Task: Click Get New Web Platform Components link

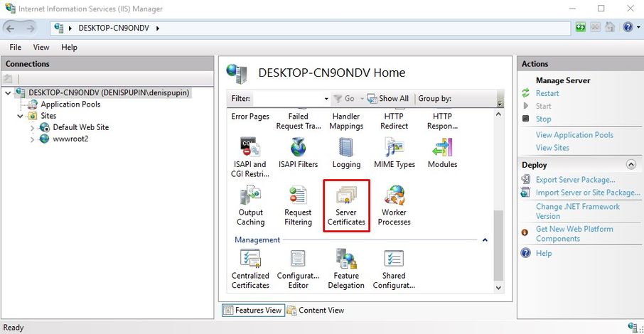Action: point(574,234)
